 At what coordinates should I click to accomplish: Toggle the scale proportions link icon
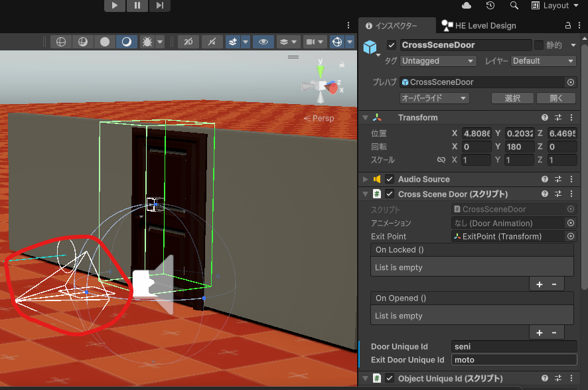tap(441, 160)
